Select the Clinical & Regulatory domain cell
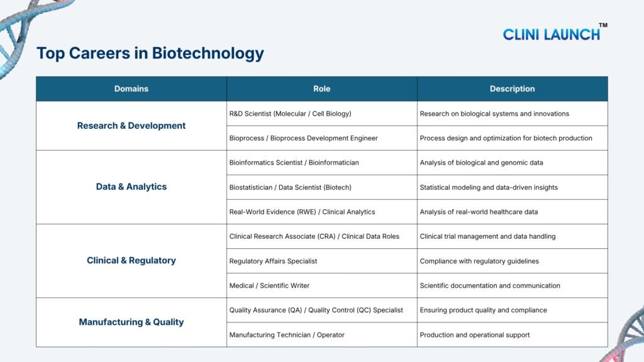 click(131, 260)
